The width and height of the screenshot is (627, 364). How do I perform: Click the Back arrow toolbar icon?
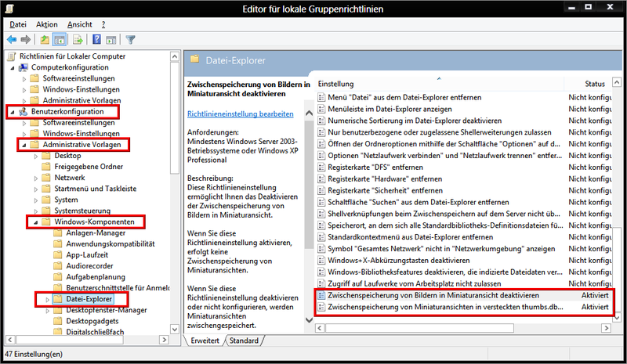click(12, 39)
